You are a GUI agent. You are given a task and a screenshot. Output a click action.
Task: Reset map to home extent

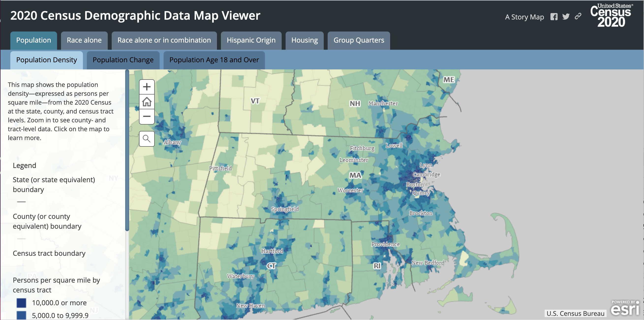tap(147, 102)
